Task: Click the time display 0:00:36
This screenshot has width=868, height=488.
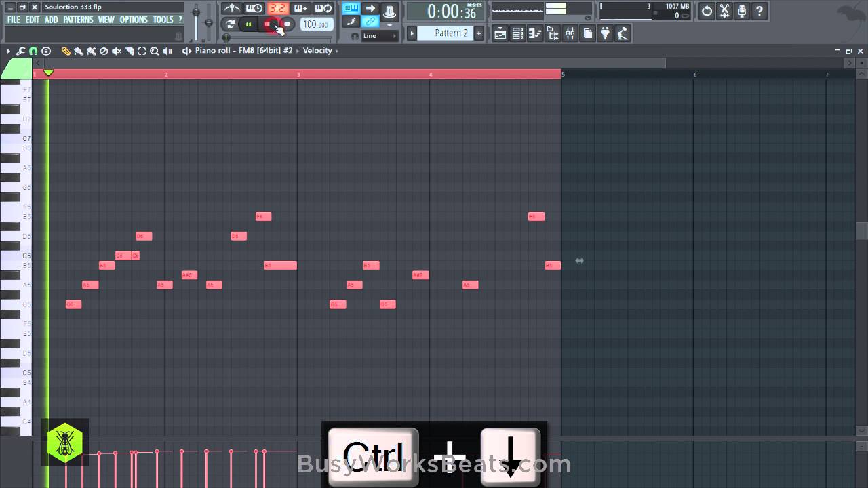Action: (x=446, y=12)
